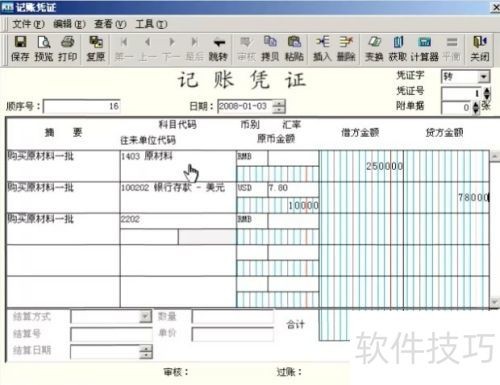The height and width of the screenshot is (385, 500).
Task: Open the 工具 menu
Action: [151, 24]
